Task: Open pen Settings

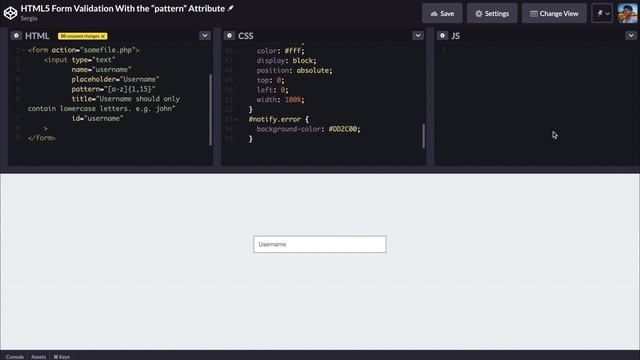Action: tap(492, 13)
